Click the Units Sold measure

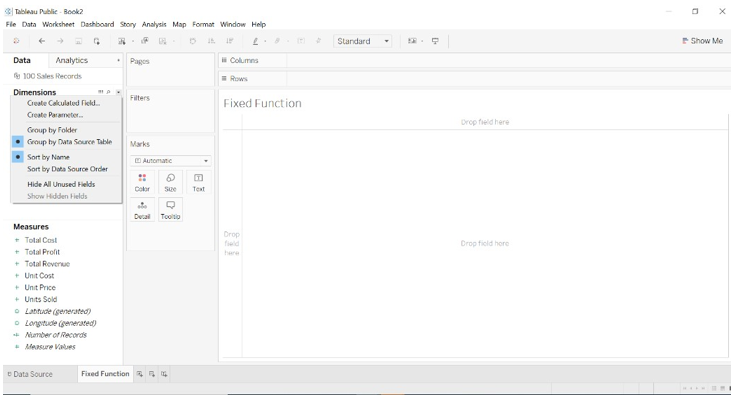pyautogui.click(x=41, y=299)
